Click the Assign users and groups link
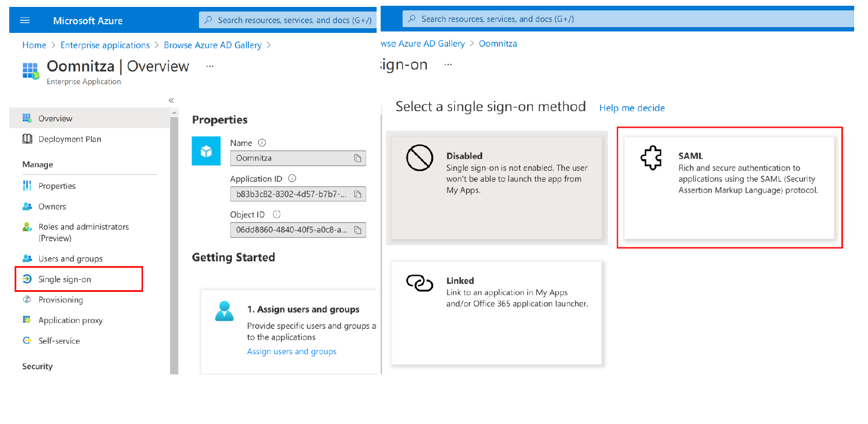Viewport: 868px width, 424px height. tap(291, 351)
